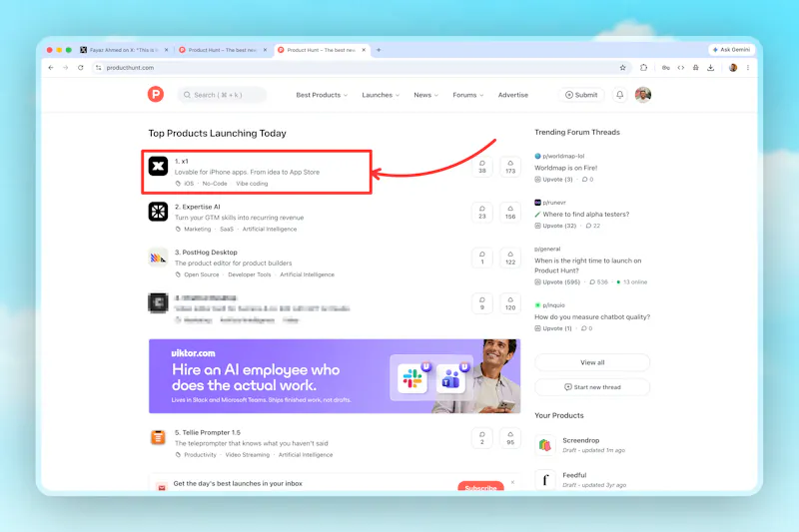Dismiss the newsletter signup banner
Viewport: 799px width, 532px height.
point(512,482)
